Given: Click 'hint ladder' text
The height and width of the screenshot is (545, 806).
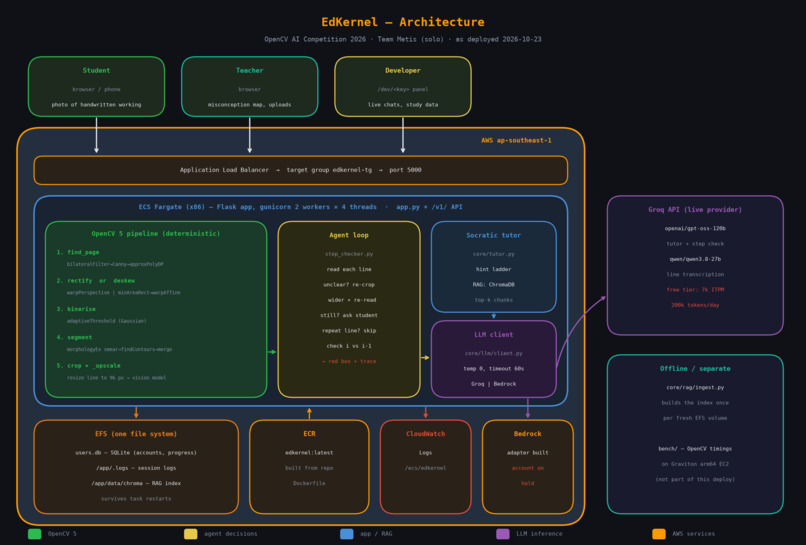Looking at the screenshot, I should coord(493,269).
